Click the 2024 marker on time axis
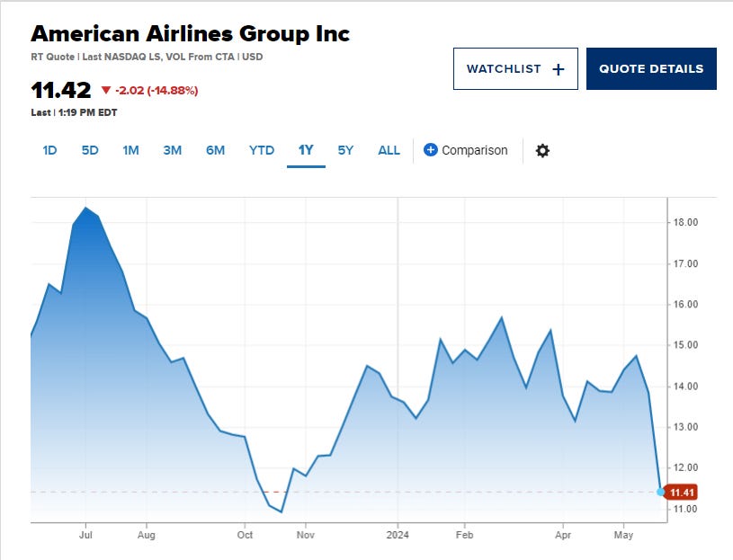 tap(398, 534)
